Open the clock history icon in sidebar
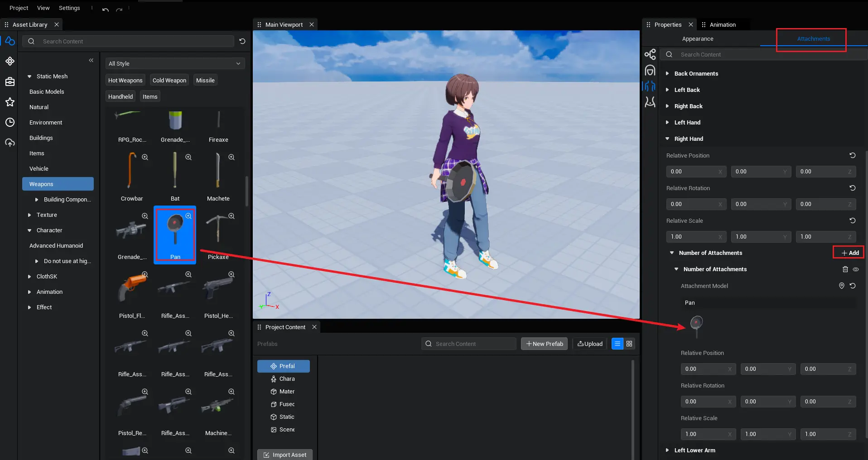The height and width of the screenshot is (460, 868). [10, 122]
